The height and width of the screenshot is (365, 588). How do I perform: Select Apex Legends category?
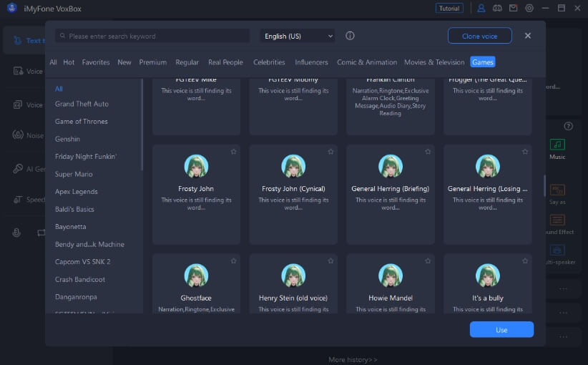click(x=77, y=192)
